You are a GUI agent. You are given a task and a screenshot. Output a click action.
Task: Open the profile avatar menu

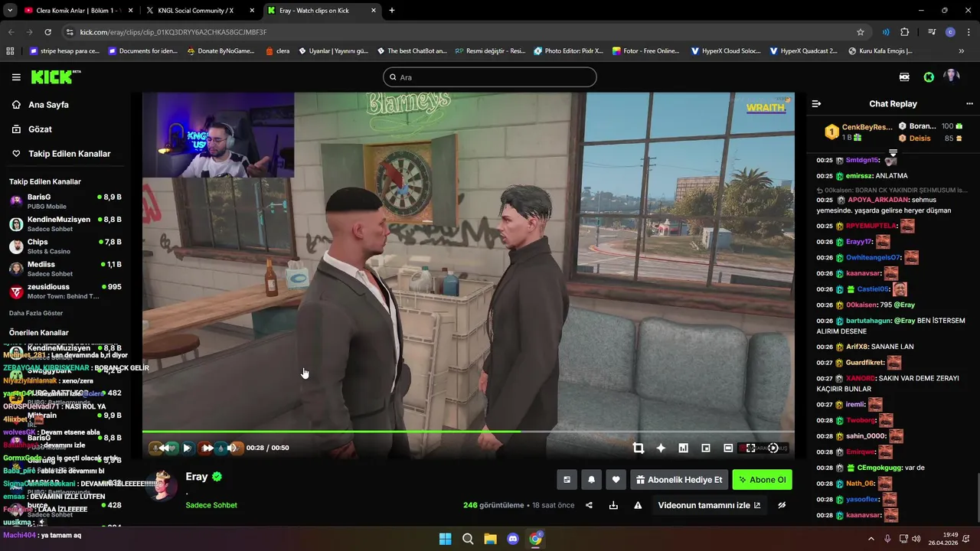point(952,77)
